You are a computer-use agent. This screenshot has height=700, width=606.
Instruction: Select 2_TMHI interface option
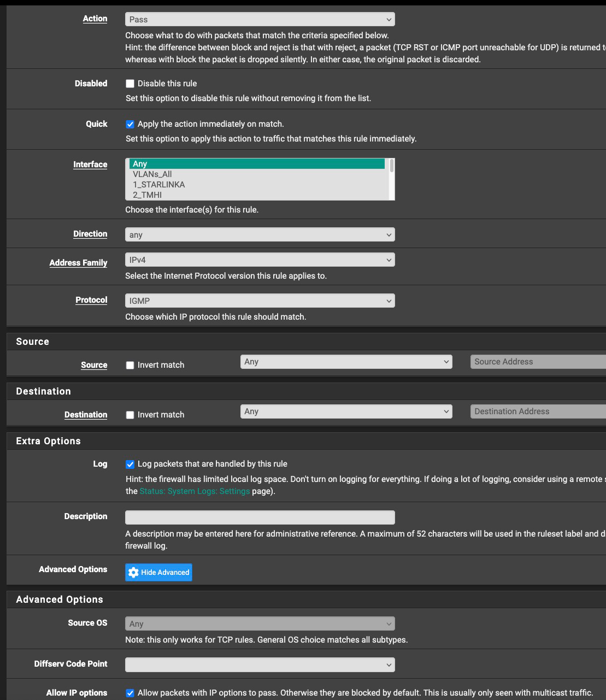[x=148, y=195]
